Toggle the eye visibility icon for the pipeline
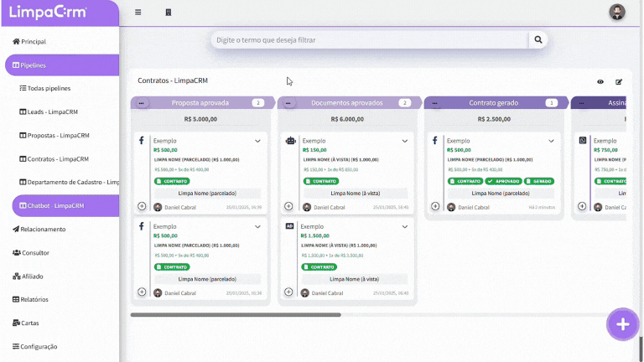644x362 pixels. click(600, 81)
